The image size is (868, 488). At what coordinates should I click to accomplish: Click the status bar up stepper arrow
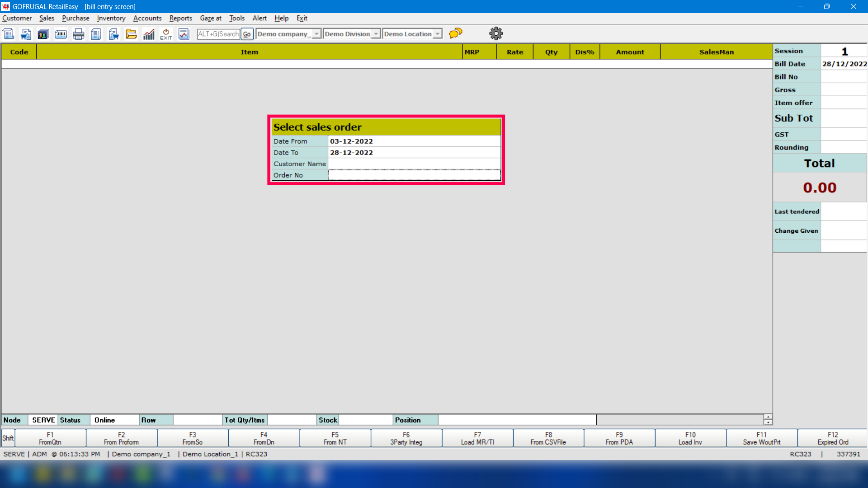click(768, 417)
